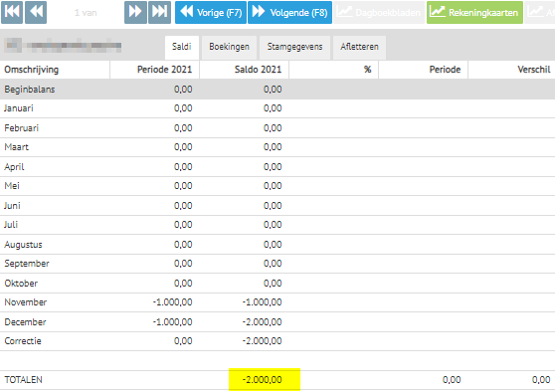Jump to the first record icon

coord(12,12)
